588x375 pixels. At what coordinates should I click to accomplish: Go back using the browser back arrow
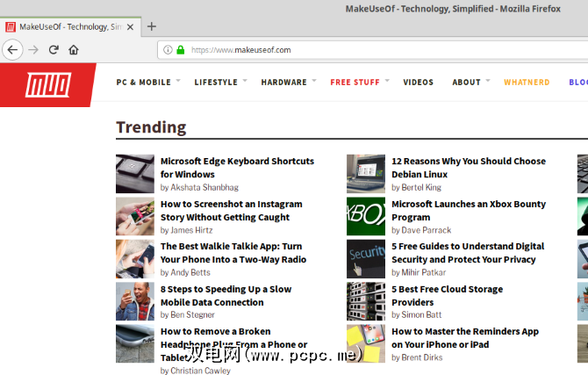(x=12, y=50)
